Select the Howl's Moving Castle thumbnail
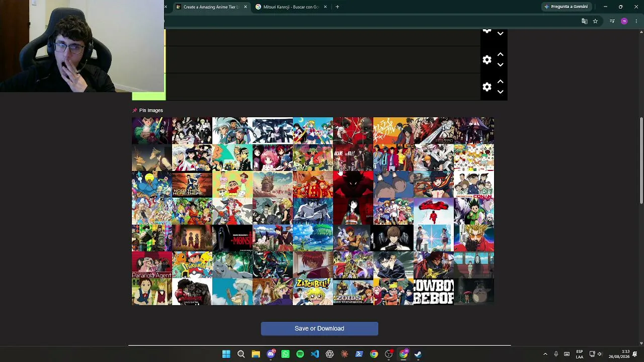 273,185
